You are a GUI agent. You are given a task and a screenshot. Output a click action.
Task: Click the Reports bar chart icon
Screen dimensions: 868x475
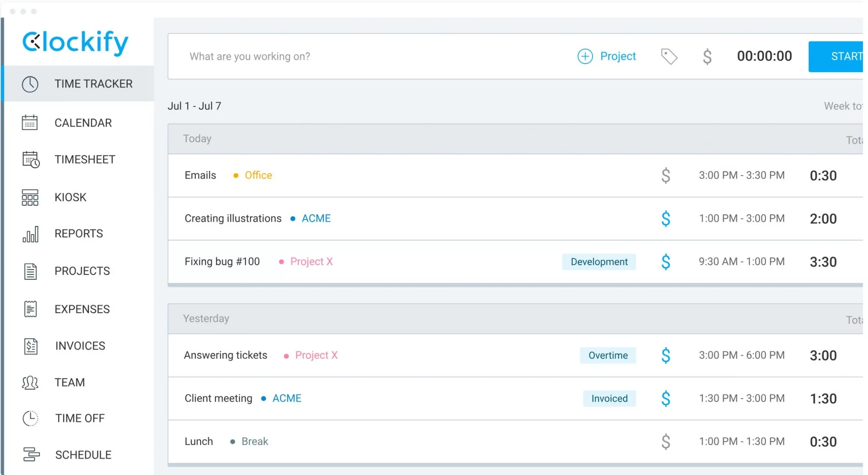[31, 234]
